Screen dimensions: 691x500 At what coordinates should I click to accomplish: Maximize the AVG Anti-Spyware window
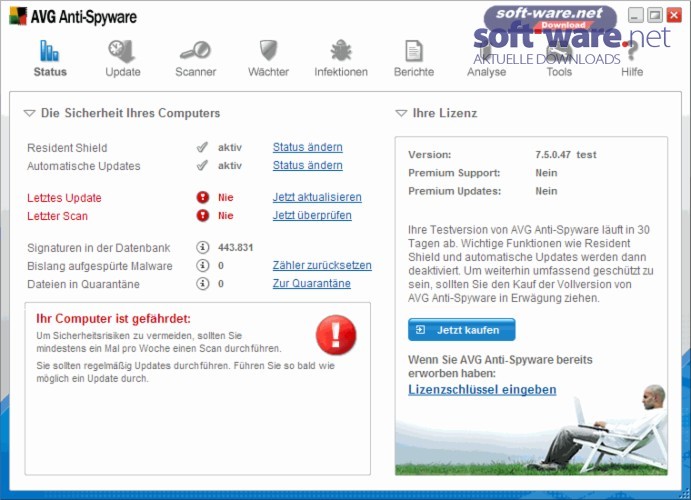click(x=655, y=15)
